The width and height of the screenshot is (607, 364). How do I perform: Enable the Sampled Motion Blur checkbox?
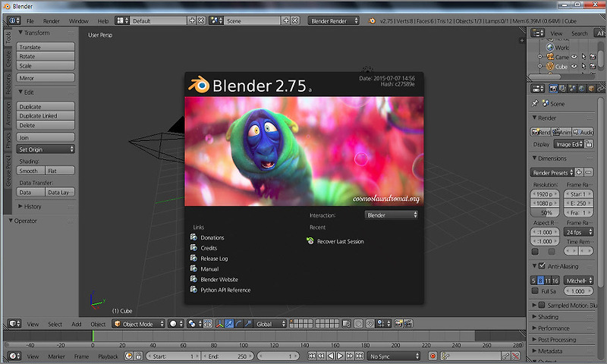[x=542, y=305]
